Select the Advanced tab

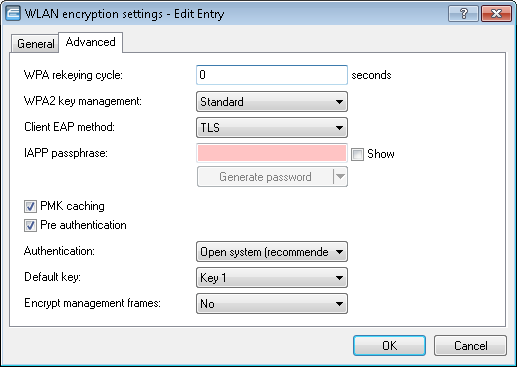91,42
